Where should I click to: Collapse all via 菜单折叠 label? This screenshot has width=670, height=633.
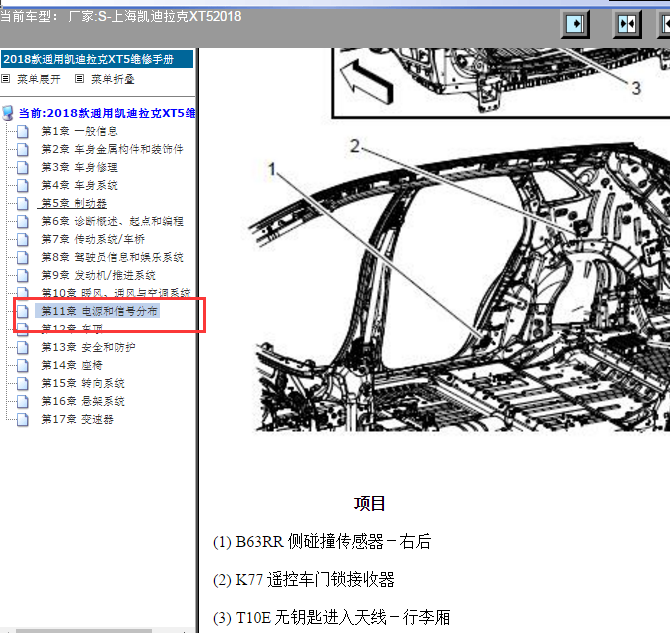coord(113,79)
